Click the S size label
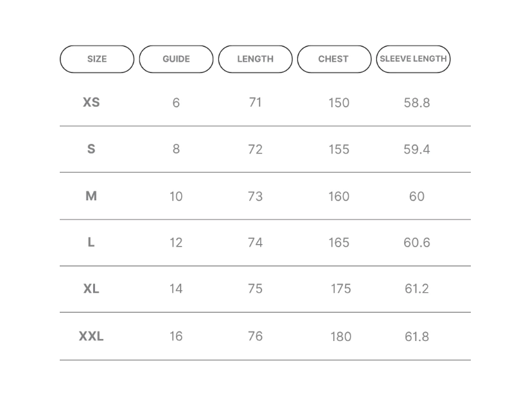 tap(91, 149)
